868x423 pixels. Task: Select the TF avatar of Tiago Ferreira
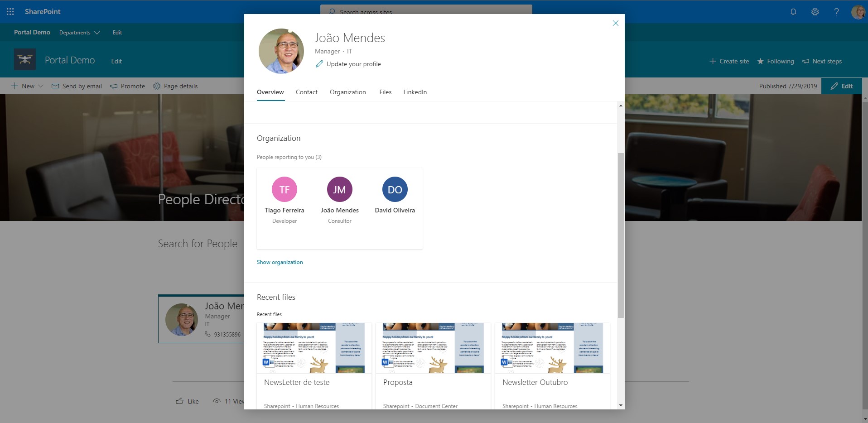(285, 189)
